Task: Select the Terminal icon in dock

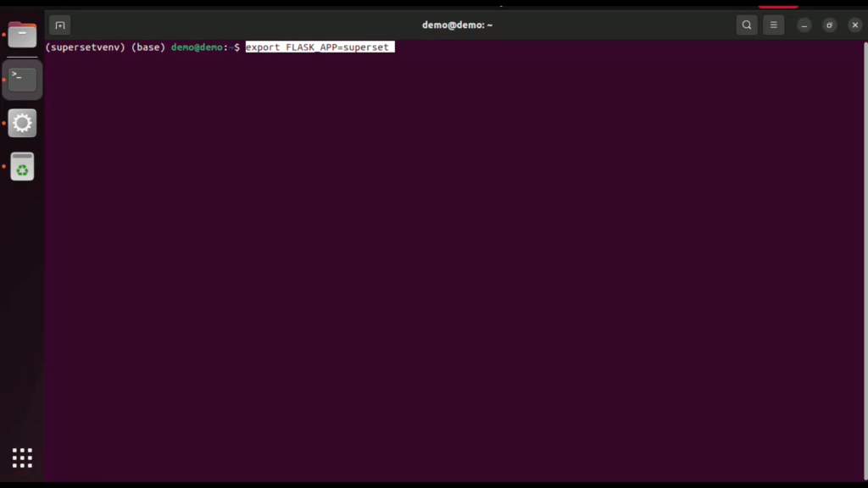Action: tap(22, 80)
